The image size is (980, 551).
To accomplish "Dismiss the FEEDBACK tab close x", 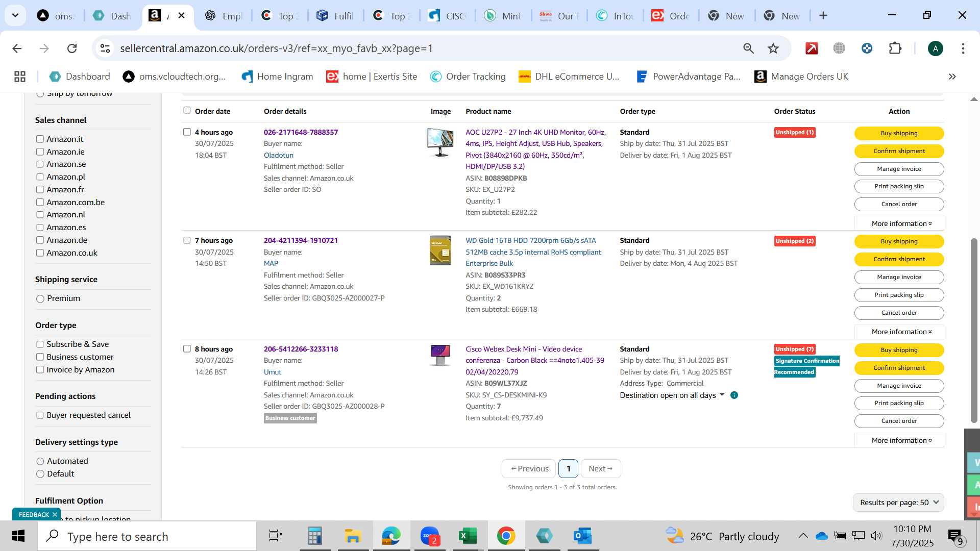I will coord(55,515).
